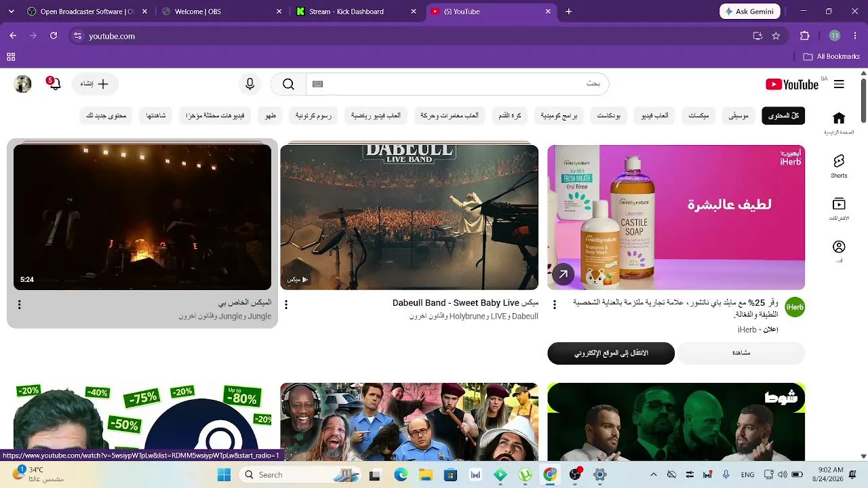Select the موسيقى filter chip

pos(738,116)
